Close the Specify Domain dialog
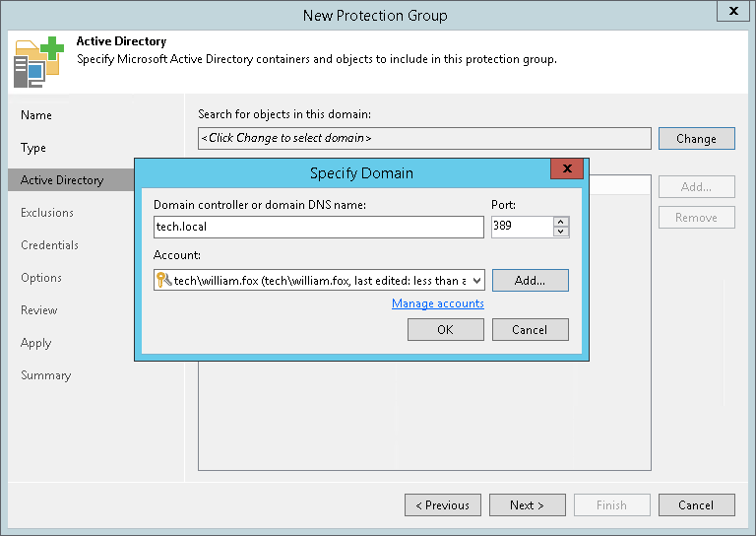The width and height of the screenshot is (756, 536). (565, 171)
